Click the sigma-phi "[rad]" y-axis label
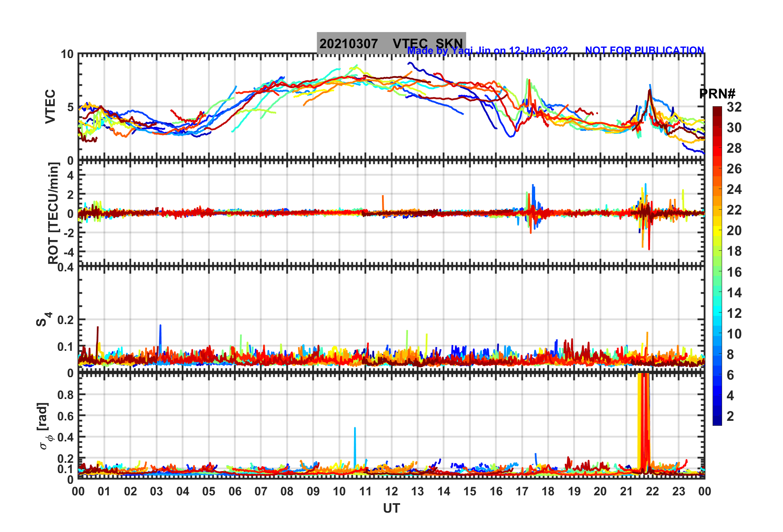Image resolution: width=783 pixels, height=532 pixels. 44,426
